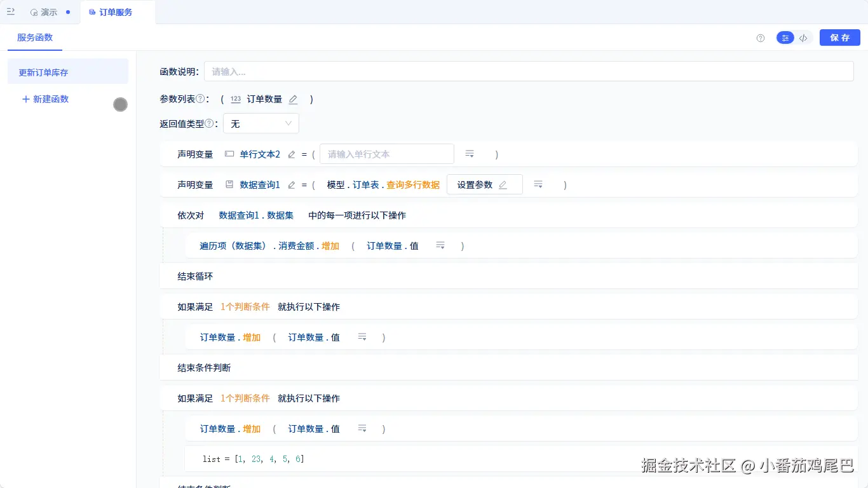The height and width of the screenshot is (488, 868).
Task: Click first 1个判断条件 link
Action: (245, 306)
